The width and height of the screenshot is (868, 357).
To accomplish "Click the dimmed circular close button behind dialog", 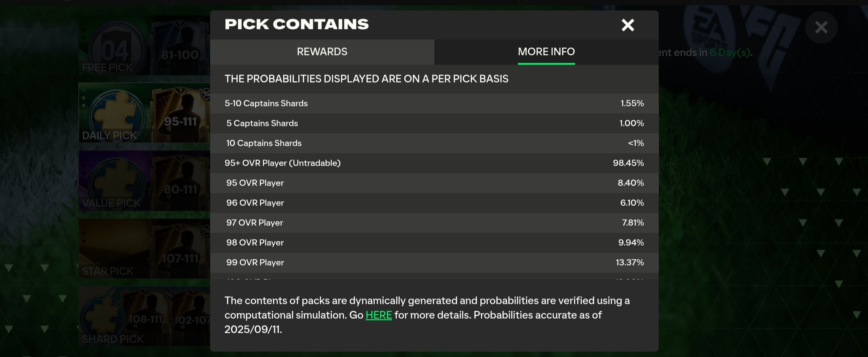I will coord(821,27).
